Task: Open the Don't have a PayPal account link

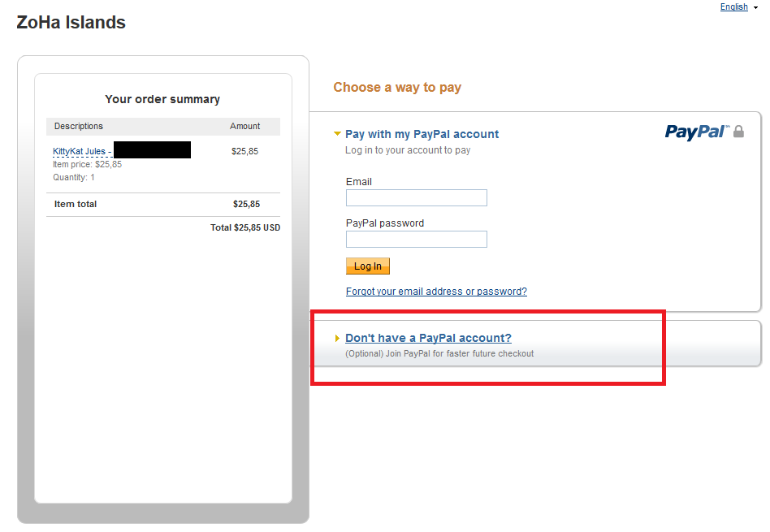Action: click(428, 338)
